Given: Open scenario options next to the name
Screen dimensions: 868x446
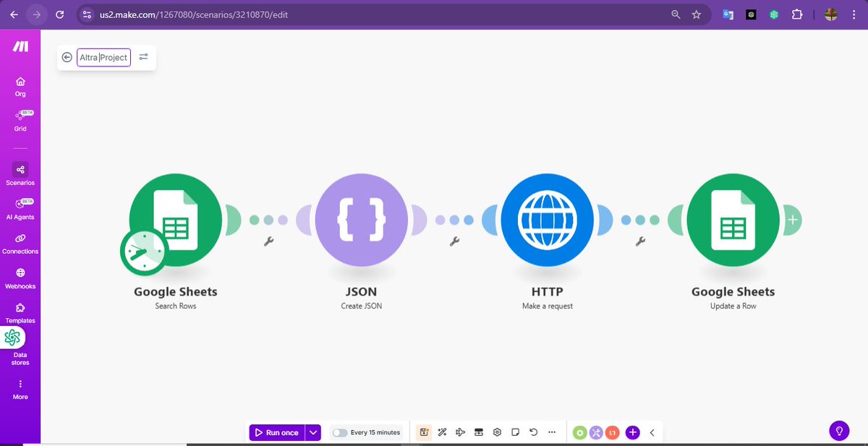Looking at the screenshot, I should [x=143, y=57].
